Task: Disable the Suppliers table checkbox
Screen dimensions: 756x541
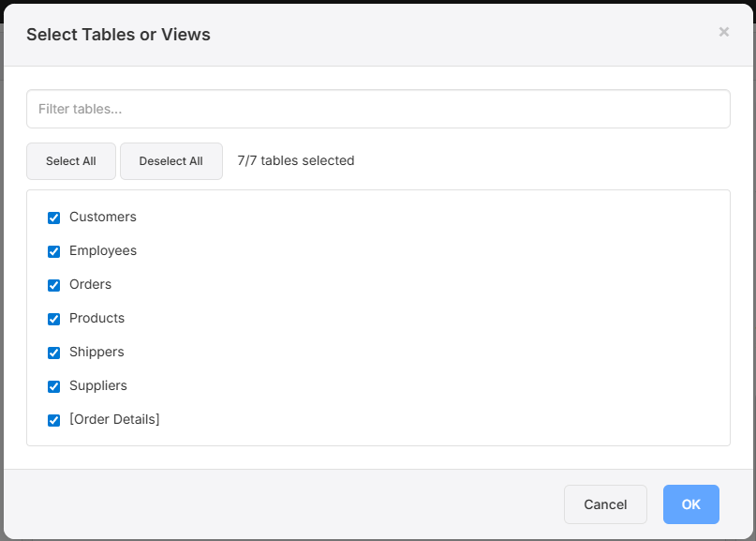Action: [x=54, y=386]
